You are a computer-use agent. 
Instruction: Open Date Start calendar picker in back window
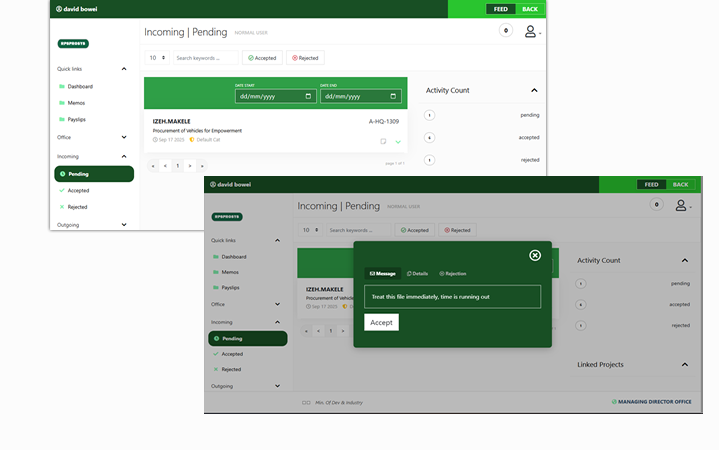tap(308, 96)
